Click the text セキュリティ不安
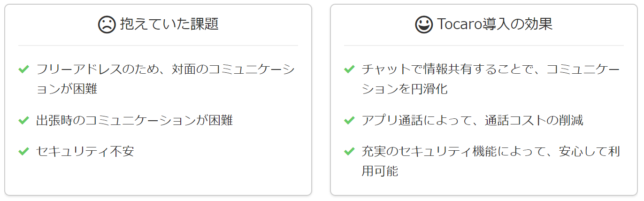 (x=85, y=152)
